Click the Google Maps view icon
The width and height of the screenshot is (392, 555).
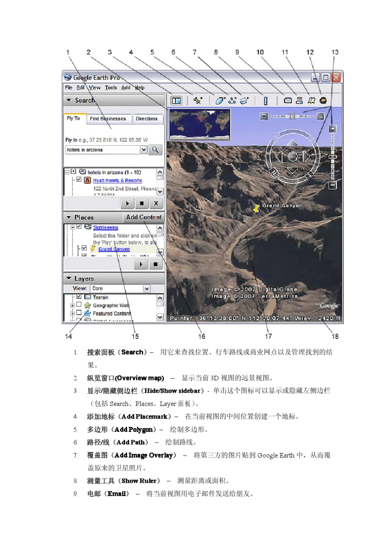(x=312, y=100)
